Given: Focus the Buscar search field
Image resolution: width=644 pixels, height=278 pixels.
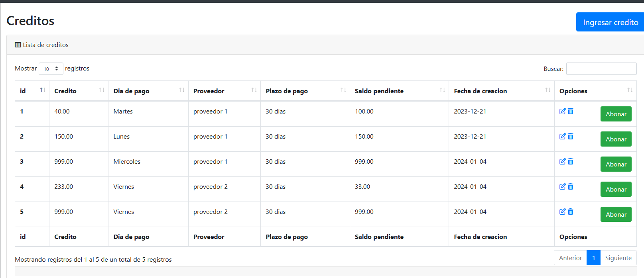Looking at the screenshot, I should [x=601, y=69].
